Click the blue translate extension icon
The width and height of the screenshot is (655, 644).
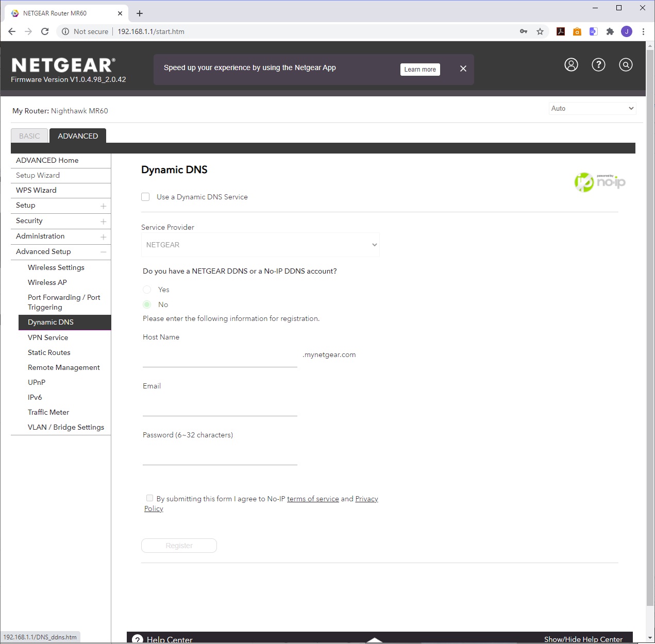tap(594, 31)
